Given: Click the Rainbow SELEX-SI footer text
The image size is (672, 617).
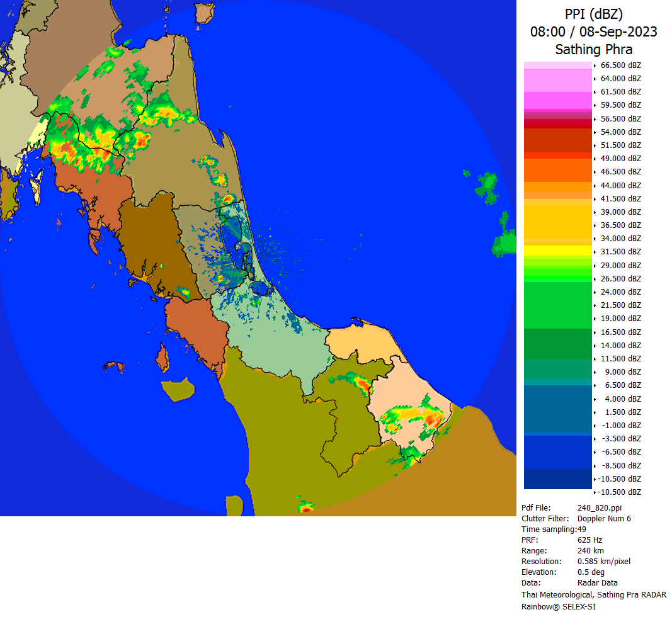Looking at the screenshot, I should (558, 606).
